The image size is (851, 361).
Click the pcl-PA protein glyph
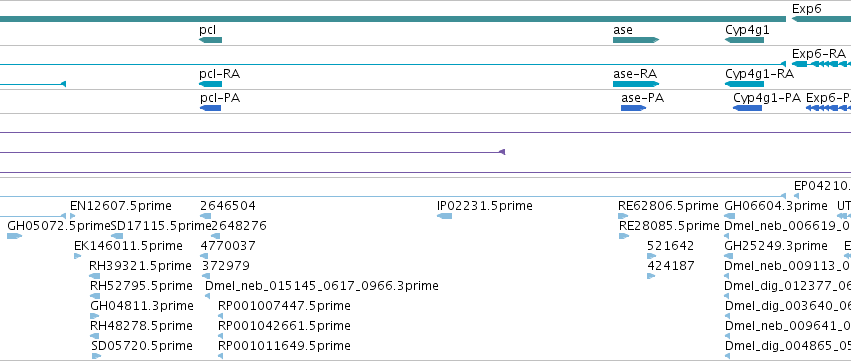211,108
